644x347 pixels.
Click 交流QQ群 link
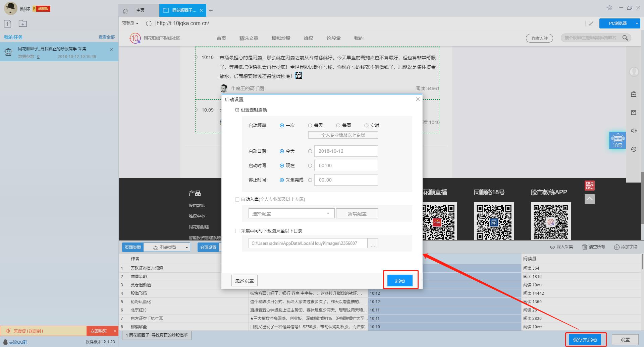pyautogui.click(x=18, y=342)
